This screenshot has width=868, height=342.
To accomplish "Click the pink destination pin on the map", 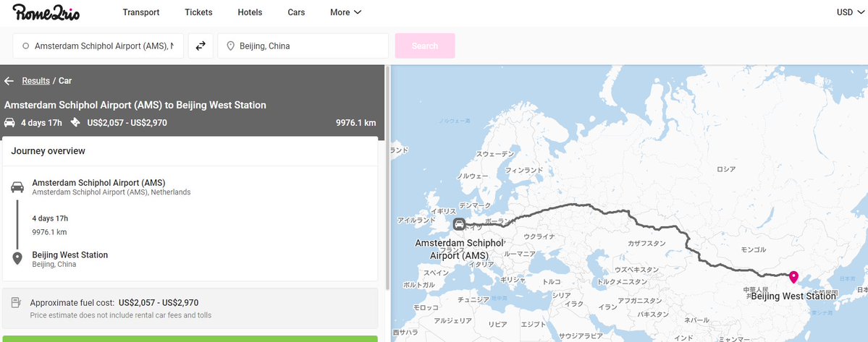I will pos(794,277).
